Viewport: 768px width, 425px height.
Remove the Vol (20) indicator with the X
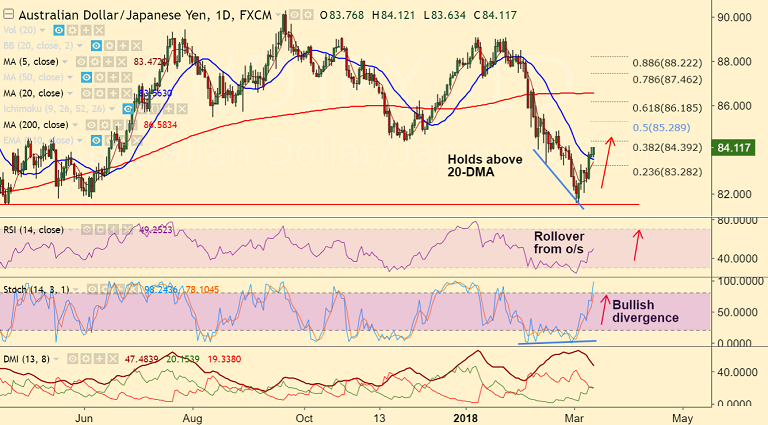[99, 30]
